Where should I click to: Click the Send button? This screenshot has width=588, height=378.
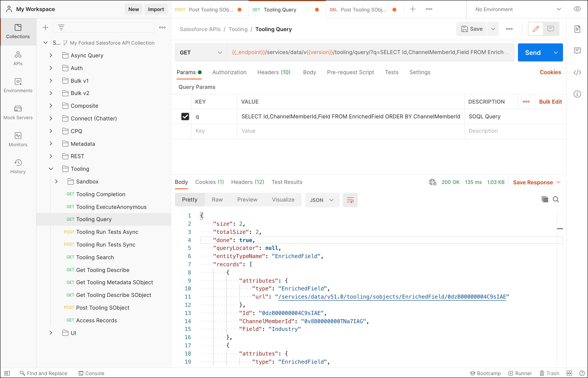click(533, 52)
